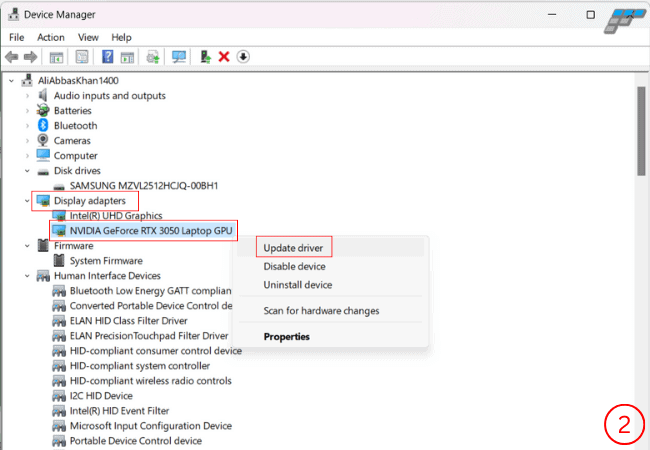Click the System Firmware device icon
This screenshot has width=650, height=450.
tap(59, 261)
